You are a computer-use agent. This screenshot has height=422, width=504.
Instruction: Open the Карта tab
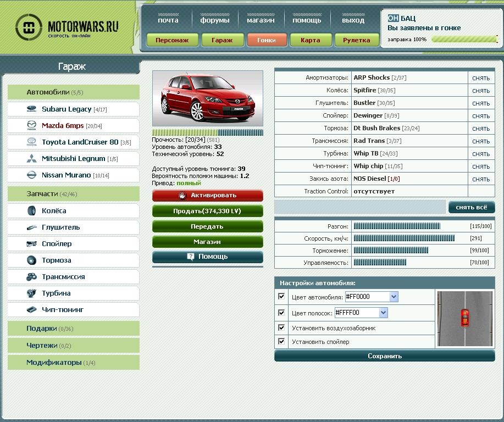click(310, 40)
